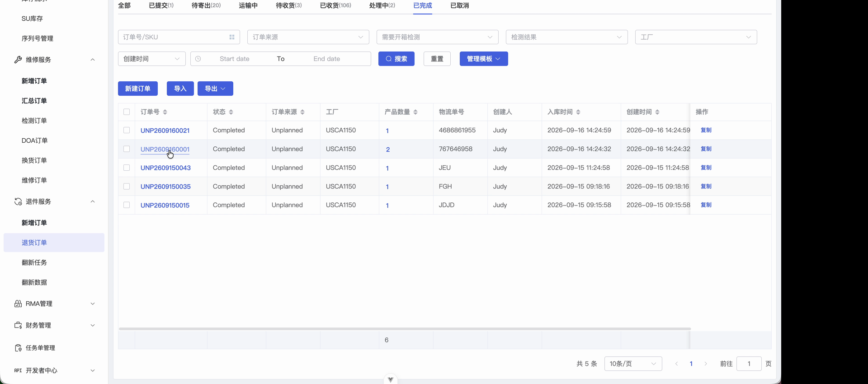868x384 pixels.
Task: Click the 任务单管理 clipboard icon
Action: coord(18,348)
